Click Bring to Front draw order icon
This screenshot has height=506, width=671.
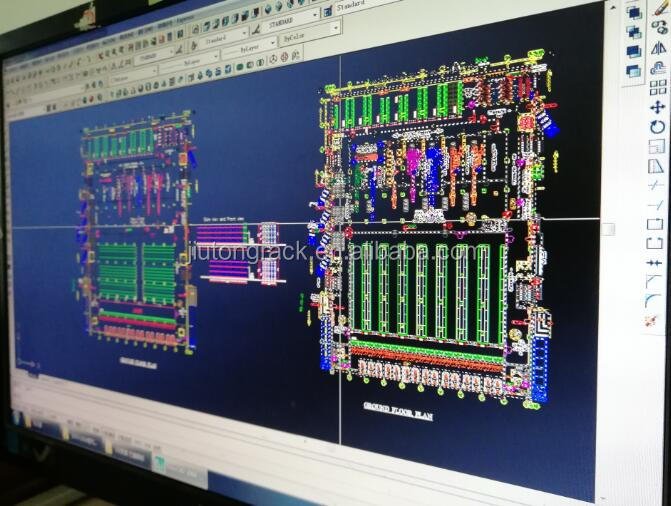click(x=634, y=12)
